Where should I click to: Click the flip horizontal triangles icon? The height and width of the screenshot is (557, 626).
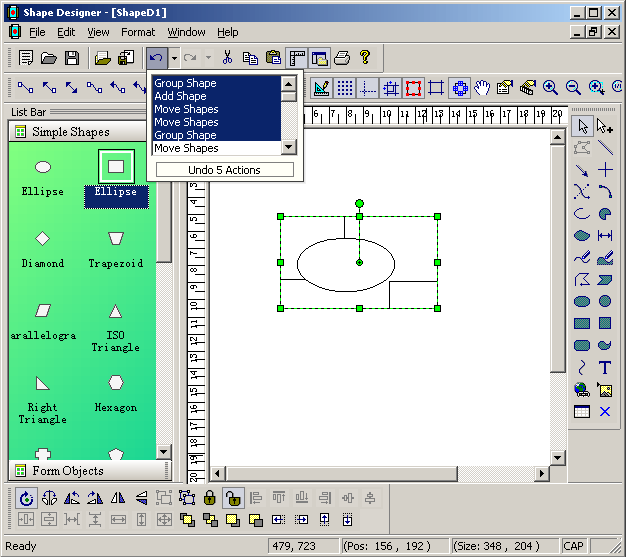click(x=118, y=498)
